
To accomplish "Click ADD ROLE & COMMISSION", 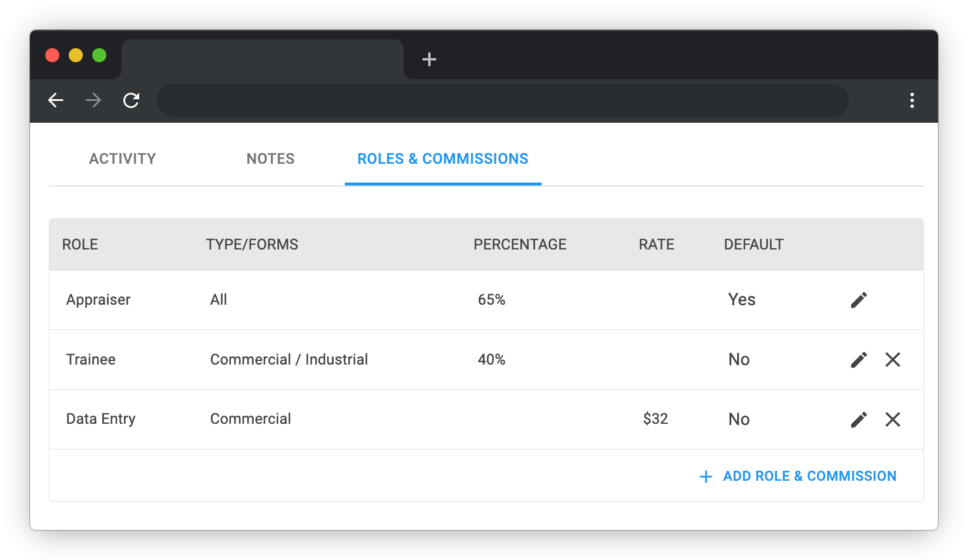I will click(x=809, y=476).
